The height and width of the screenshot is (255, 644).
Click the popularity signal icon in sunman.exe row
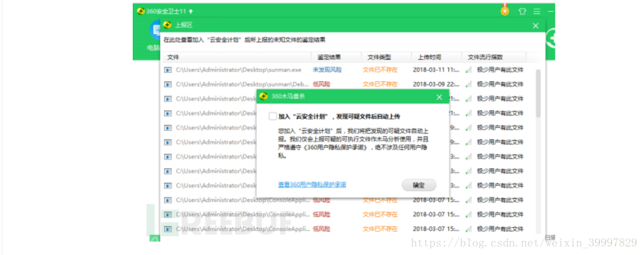tap(468, 70)
